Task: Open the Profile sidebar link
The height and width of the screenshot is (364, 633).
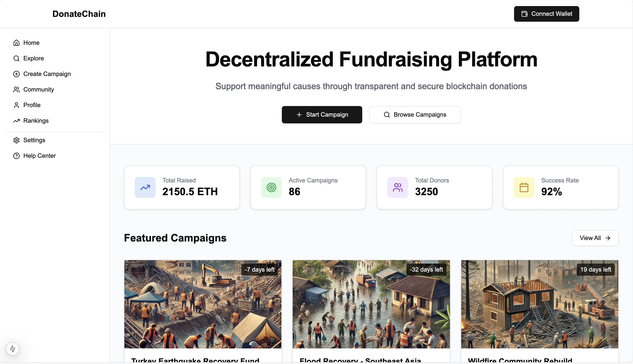Action: pyautogui.click(x=32, y=105)
